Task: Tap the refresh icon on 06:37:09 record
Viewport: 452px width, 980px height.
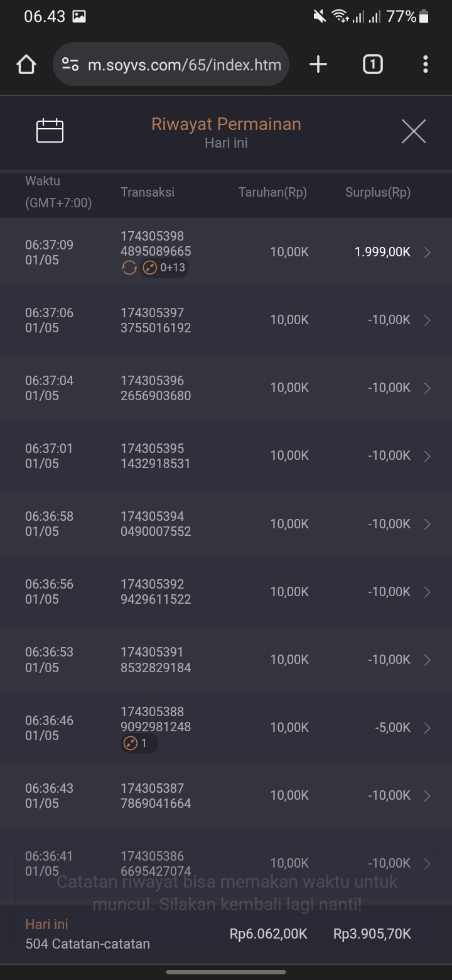Action: (x=129, y=268)
